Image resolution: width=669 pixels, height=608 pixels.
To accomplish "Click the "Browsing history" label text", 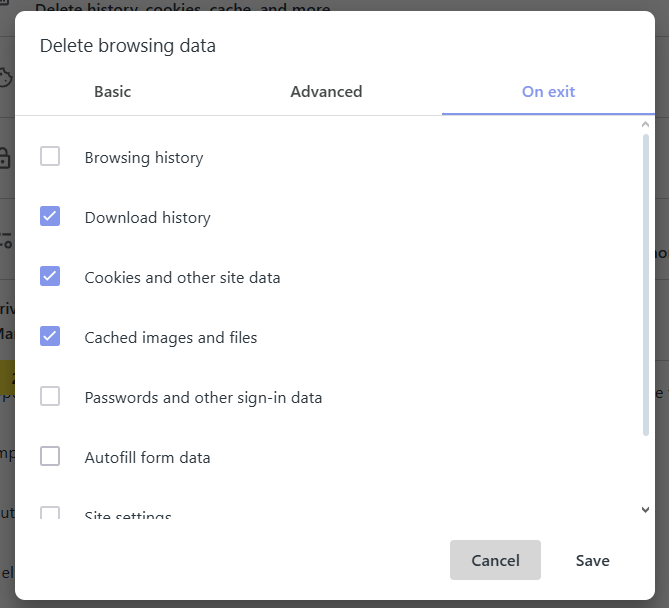I will pyautogui.click(x=144, y=158).
